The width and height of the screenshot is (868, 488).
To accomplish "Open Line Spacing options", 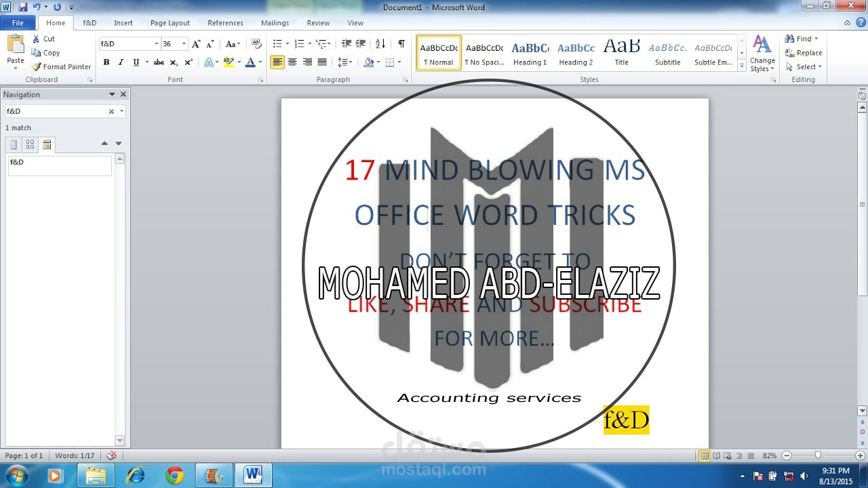I will 344,62.
